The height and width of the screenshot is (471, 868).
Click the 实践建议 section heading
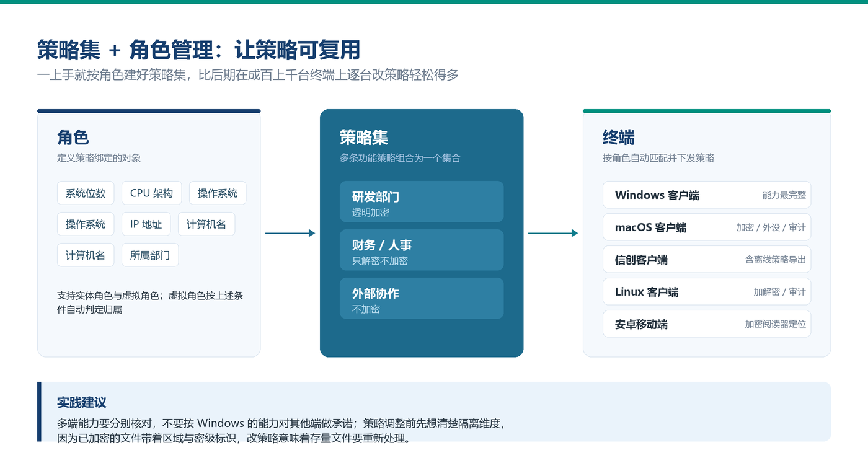click(82, 402)
